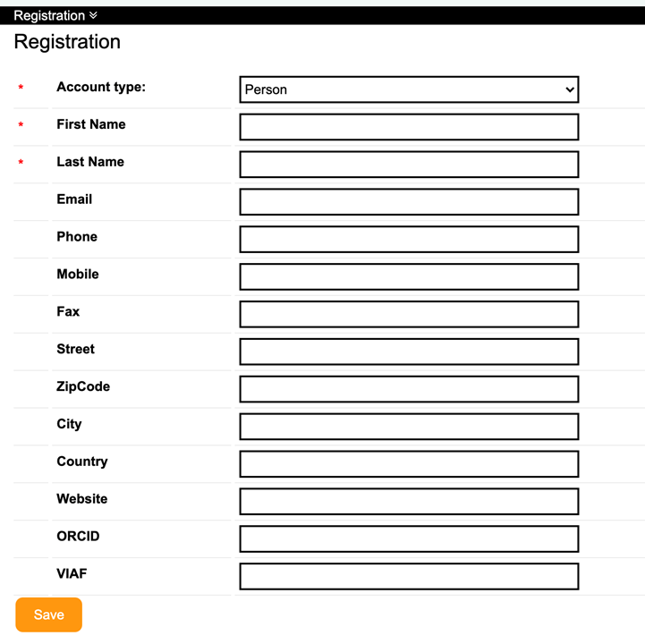The width and height of the screenshot is (645, 644).
Task: Open the Registration menu item
Action: [49, 15]
